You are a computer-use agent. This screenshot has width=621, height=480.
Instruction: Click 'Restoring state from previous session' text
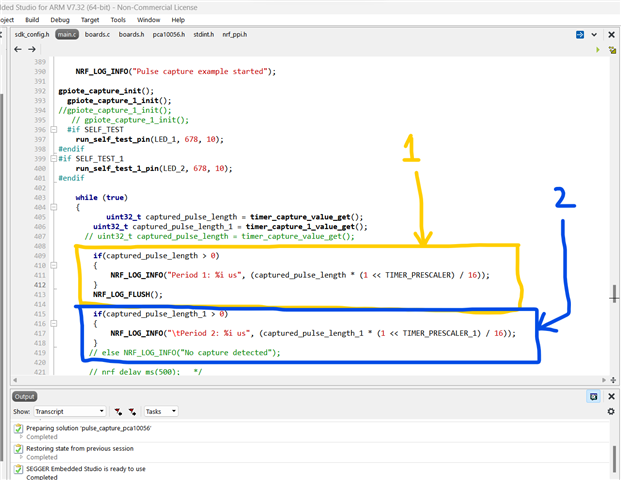pyautogui.click(x=80, y=449)
